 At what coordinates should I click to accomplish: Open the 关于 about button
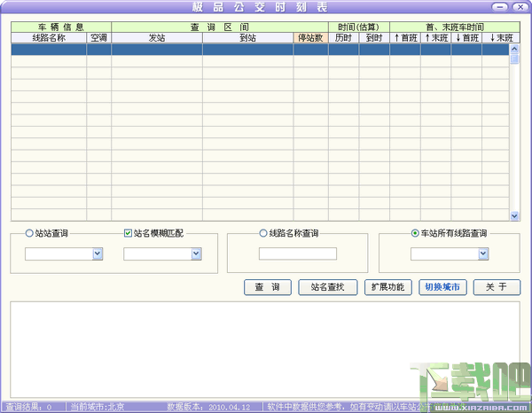tap(497, 287)
